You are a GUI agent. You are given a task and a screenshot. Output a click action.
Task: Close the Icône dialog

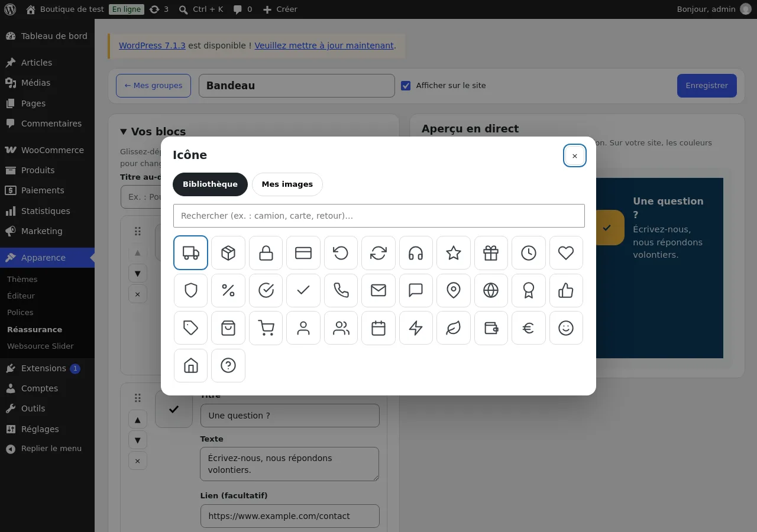click(x=575, y=156)
